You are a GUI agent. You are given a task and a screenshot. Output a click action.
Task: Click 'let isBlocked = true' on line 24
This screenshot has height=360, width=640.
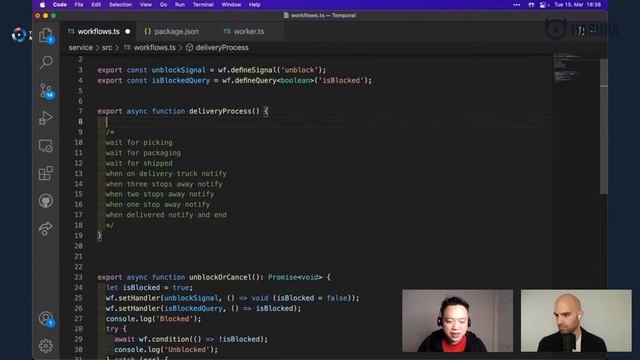(149, 288)
